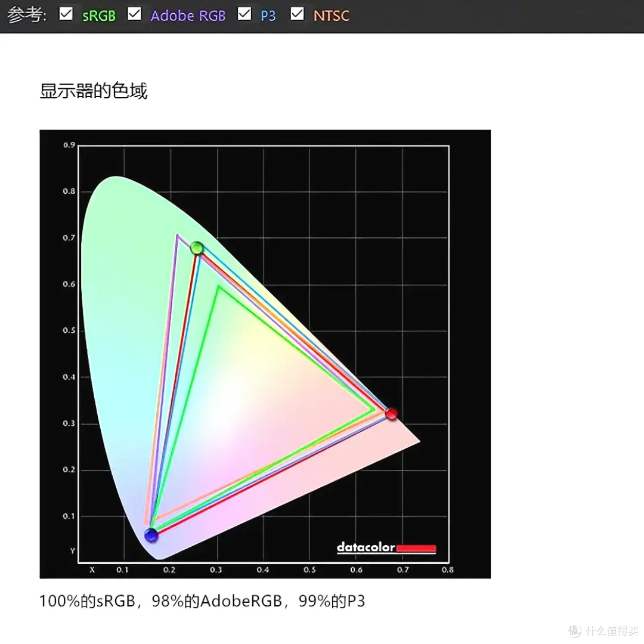Click the 0.4 label on X axis
Screen dimensions: 644x644
pyautogui.click(x=263, y=569)
